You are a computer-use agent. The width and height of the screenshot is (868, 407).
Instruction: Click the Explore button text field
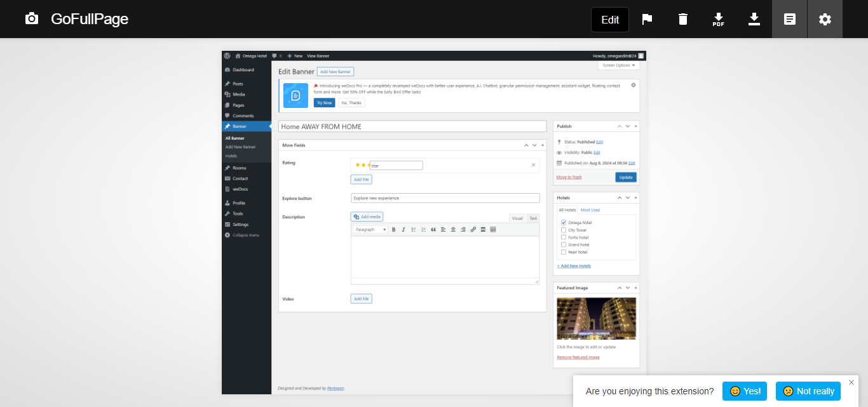click(x=445, y=198)
